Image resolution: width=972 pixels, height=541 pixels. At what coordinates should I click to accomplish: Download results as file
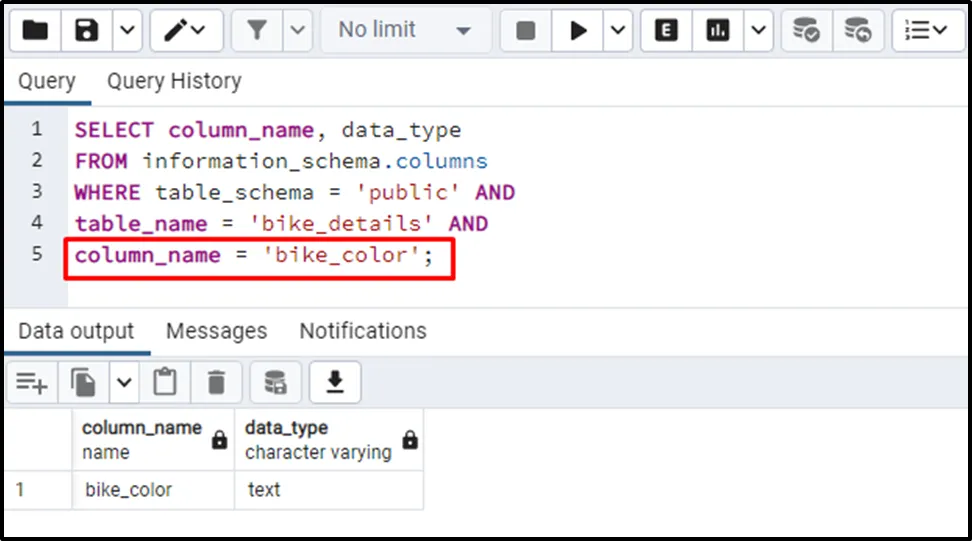335,382
